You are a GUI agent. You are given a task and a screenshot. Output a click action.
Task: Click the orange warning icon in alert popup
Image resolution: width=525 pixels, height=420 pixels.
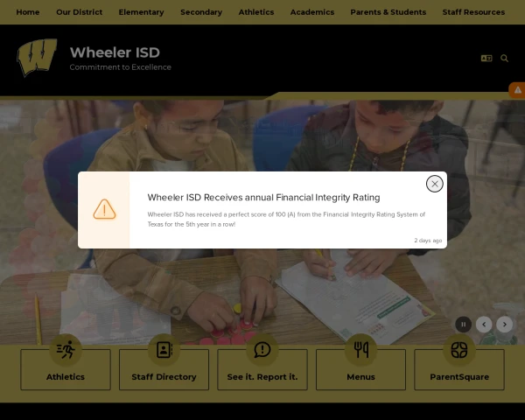(104, 209)
